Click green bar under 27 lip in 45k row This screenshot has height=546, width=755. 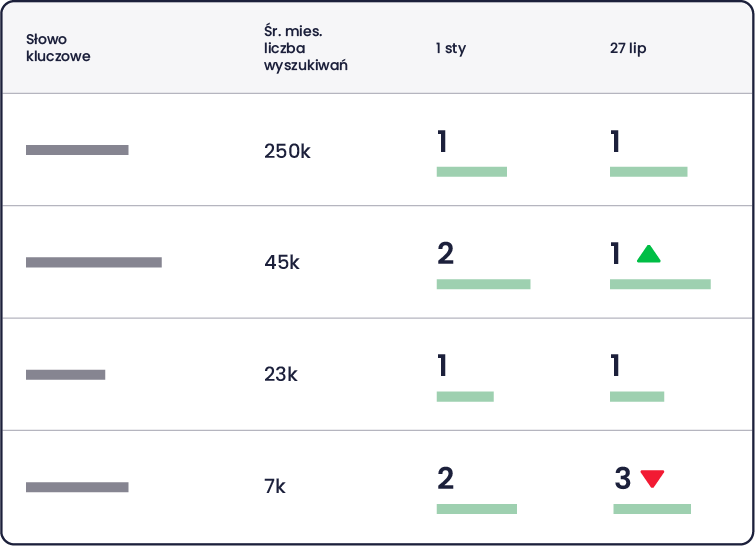660,284
